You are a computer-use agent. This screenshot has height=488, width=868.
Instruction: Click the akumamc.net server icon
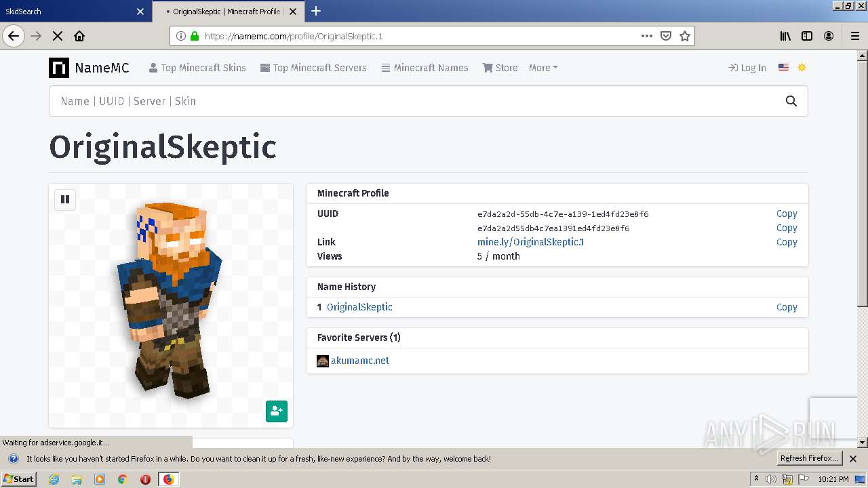pyautogui.click(x=323, y=361)
